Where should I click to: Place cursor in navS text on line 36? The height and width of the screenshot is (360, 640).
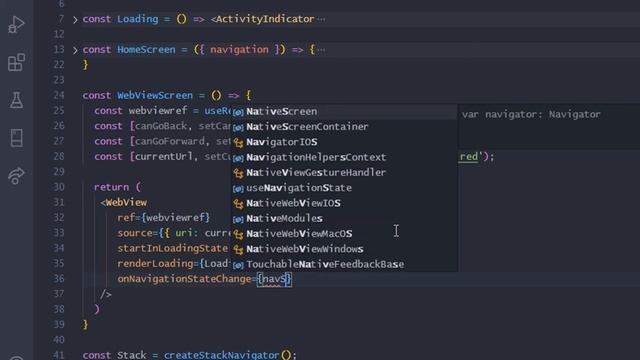point(273,279)
